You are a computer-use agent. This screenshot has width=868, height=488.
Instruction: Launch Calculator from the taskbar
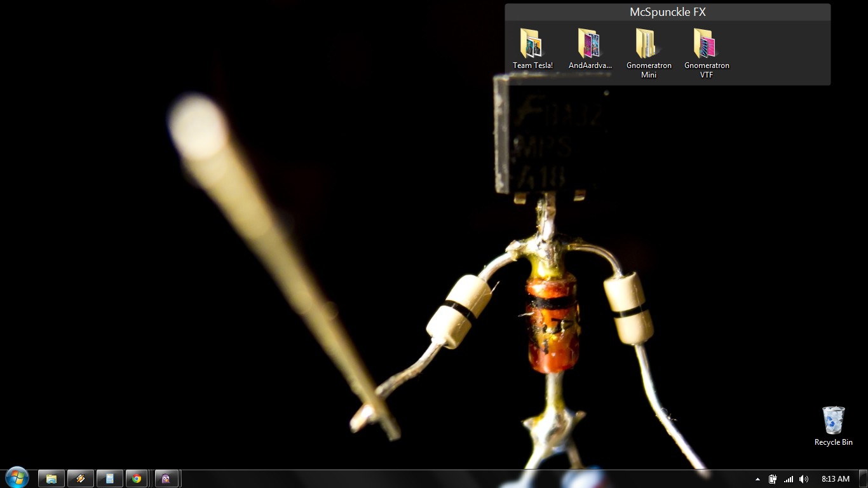pos(110,478)
